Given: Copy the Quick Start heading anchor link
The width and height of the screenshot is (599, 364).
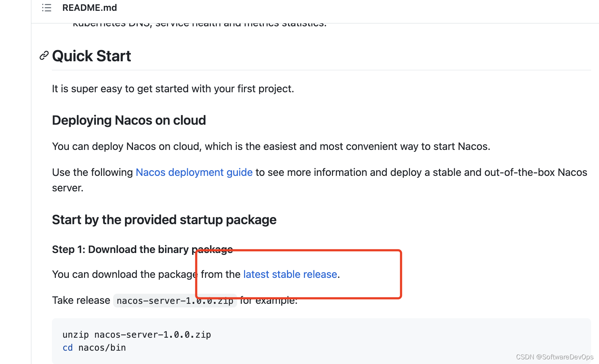Looking at the screenshot, I should (44, 56).
